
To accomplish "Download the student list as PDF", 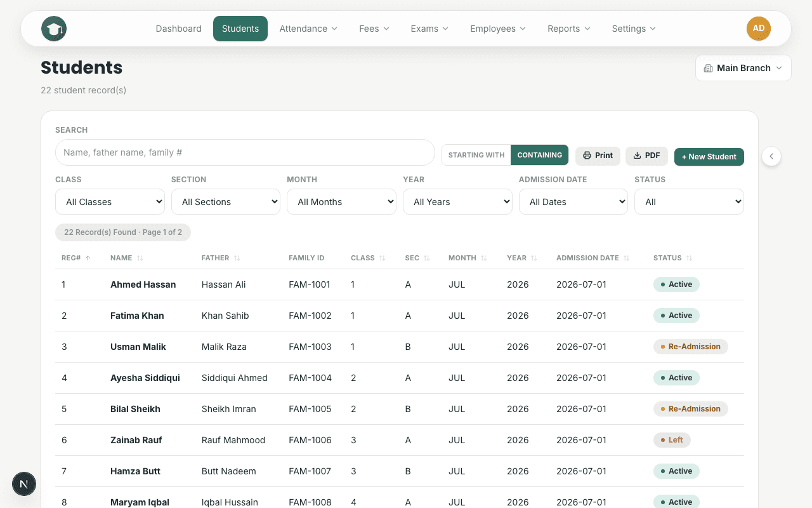I will point(646,156).
